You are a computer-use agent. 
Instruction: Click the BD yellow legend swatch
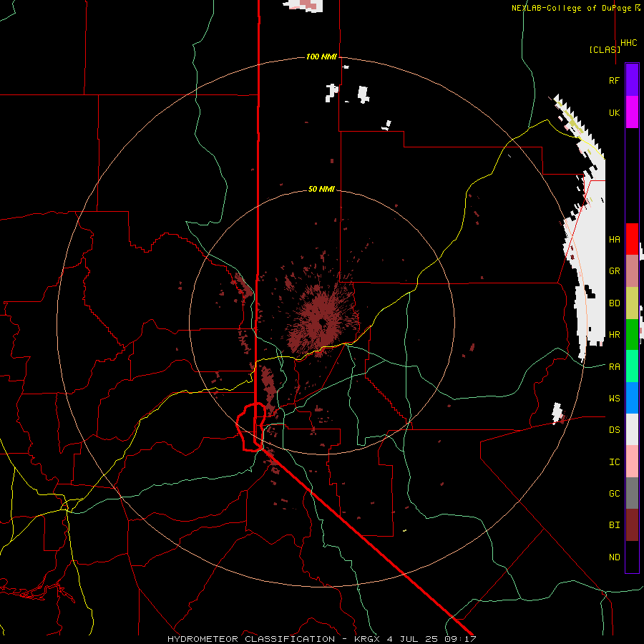coord(632,303)
